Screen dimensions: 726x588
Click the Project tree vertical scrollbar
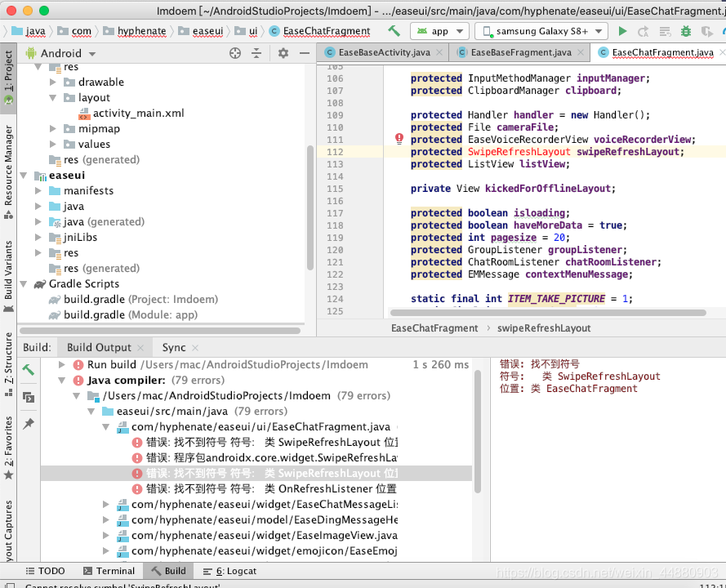point(310,207)
